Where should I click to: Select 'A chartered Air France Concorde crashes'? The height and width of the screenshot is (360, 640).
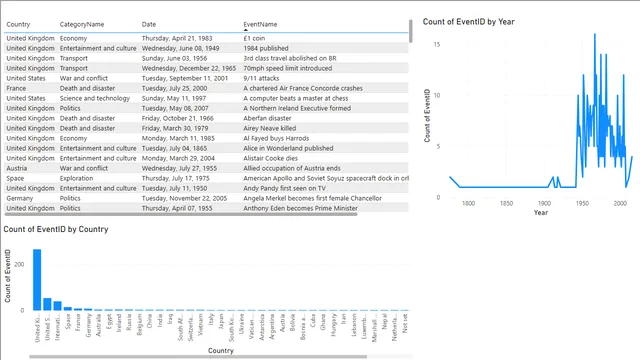tap(303, 88)
